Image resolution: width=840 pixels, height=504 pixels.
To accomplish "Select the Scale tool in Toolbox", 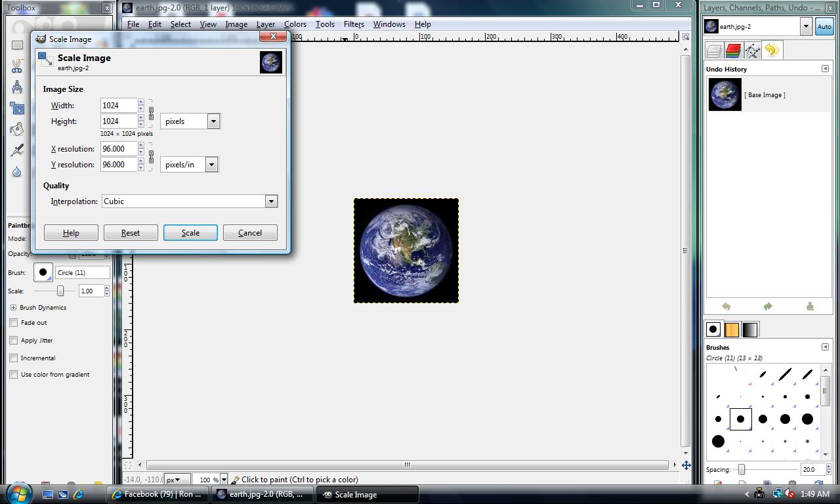I will point(17,108).
